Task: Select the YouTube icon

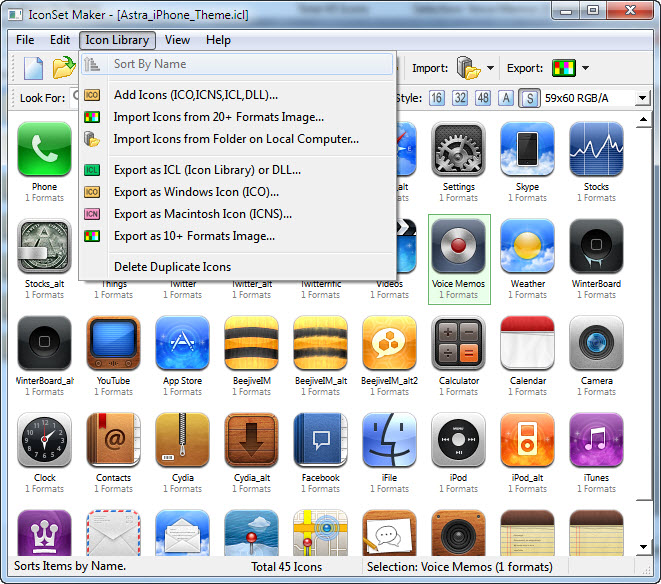Action: coord(113,342)
